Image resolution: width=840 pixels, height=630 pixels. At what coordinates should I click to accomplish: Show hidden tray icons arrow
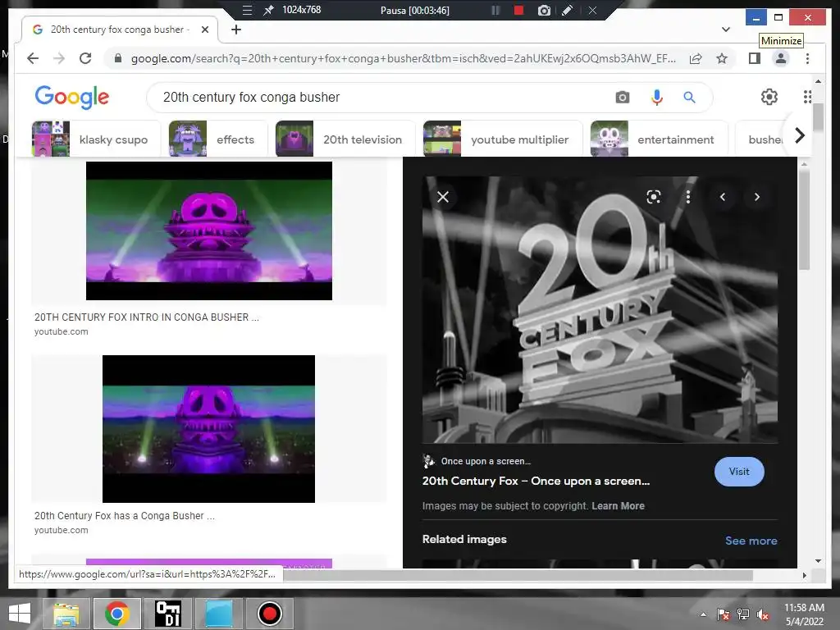(703, 614)
